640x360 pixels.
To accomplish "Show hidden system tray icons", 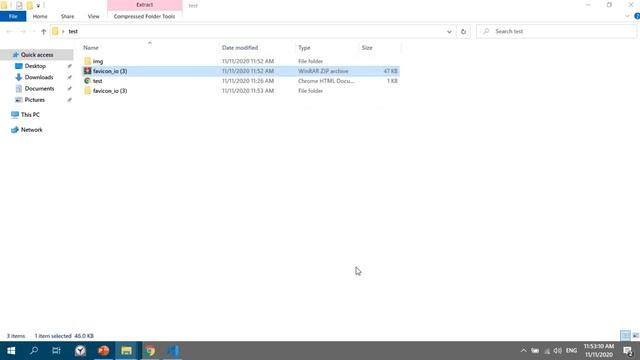I will pos(523,351).
